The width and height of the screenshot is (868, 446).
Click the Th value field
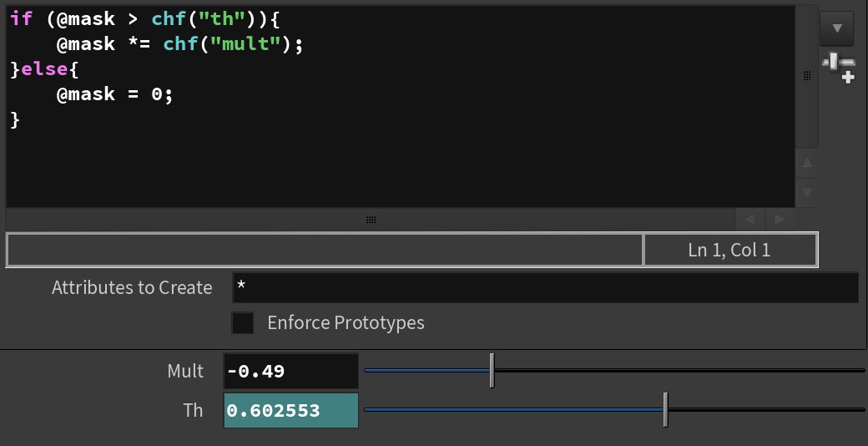pos(291,411)
